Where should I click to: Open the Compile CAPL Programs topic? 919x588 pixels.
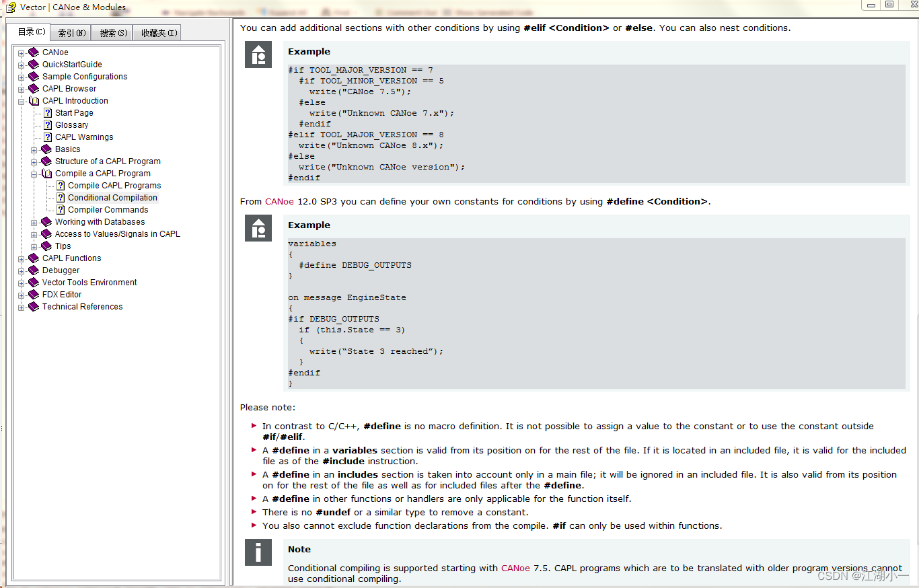[114, 186]
